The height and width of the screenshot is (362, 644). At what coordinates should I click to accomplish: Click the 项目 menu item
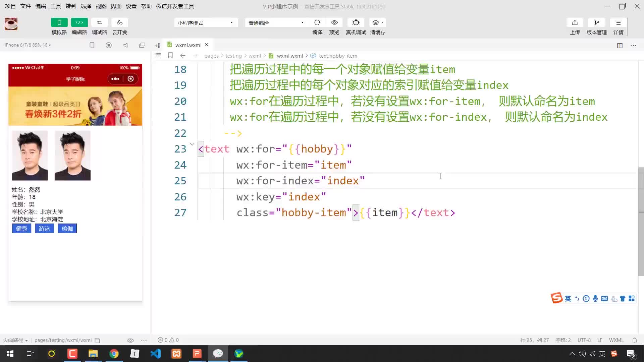click(10, 6)
